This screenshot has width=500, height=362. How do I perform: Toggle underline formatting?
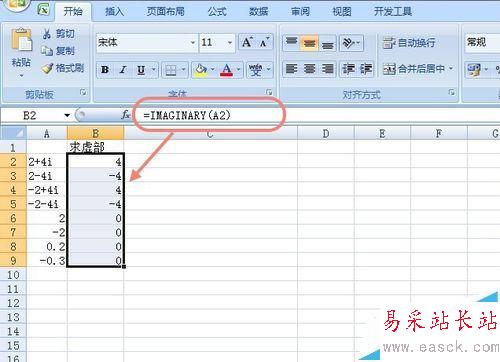coord(141,70)
